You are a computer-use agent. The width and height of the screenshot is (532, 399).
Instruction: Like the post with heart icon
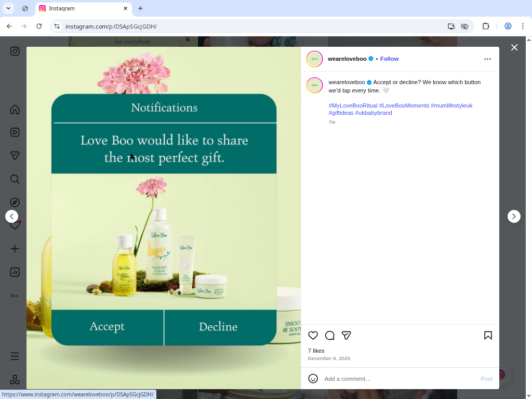pos(313,336)
